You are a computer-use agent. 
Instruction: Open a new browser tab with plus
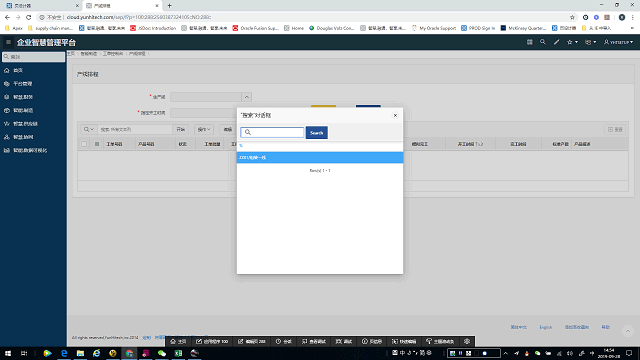tap(169, 6)
